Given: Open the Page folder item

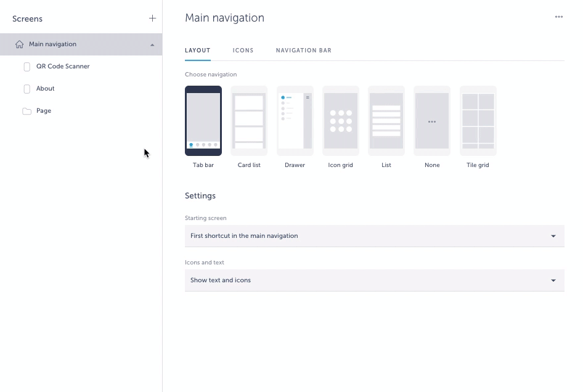Looking at the screenshot, I should (81, 111).
